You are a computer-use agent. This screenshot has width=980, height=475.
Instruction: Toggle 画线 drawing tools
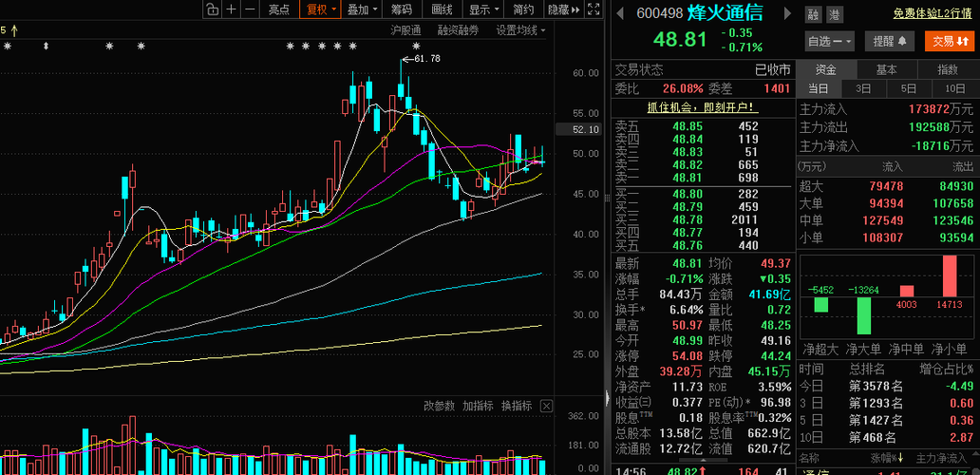click(443, 9)
